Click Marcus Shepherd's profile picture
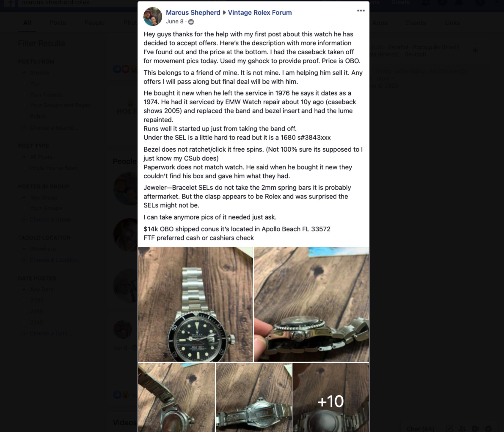 [x=153, y=17]
